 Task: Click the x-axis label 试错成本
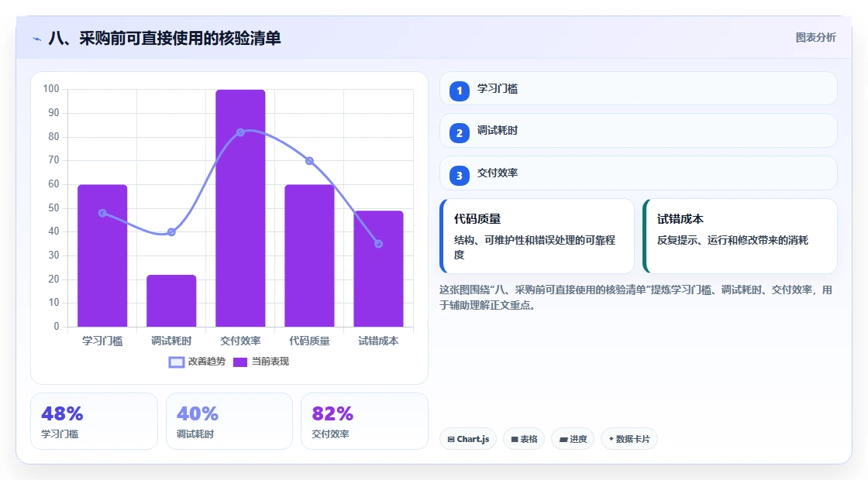click(379, 341)
